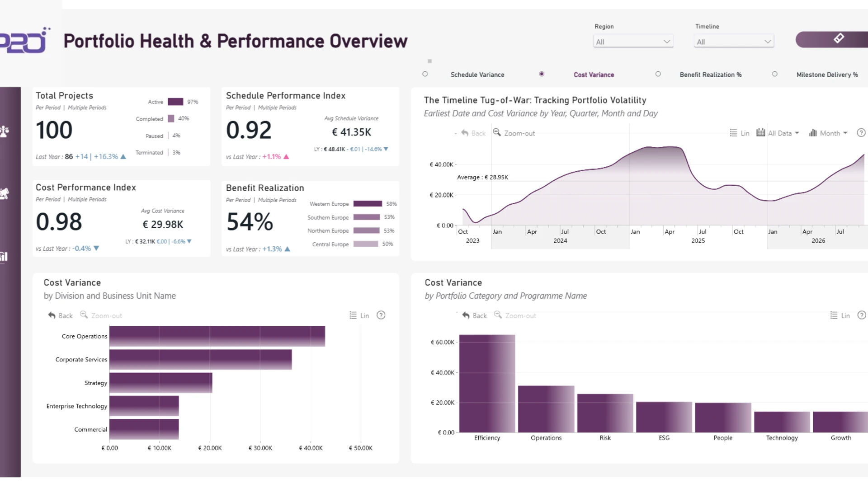Click Zoom-out magnifier in timeline chart
This screenshot has height=488, width=868.
point(497,132)
